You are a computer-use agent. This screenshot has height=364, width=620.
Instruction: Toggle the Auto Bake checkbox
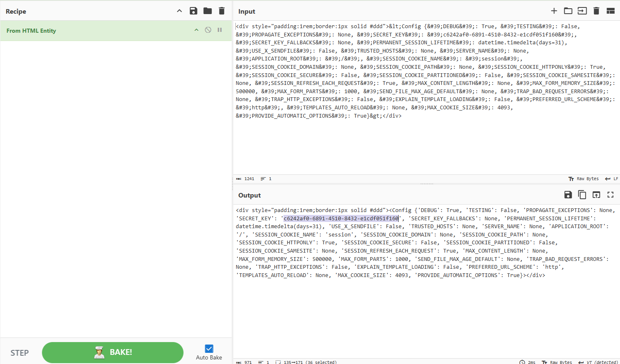tap(209, 349)
